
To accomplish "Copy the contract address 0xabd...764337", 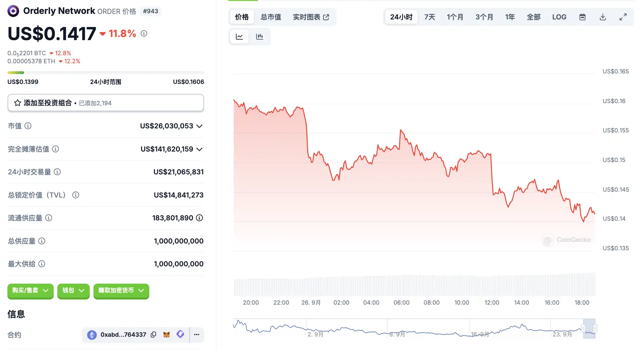I will pyautogui.click(x=154, y=335).
